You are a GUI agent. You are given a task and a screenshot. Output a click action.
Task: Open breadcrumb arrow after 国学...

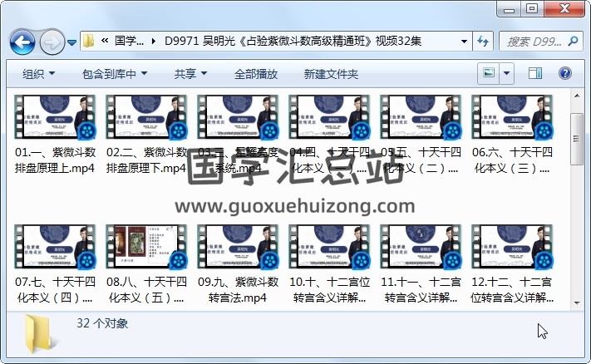pyautogui.click(x=153, y=41)
